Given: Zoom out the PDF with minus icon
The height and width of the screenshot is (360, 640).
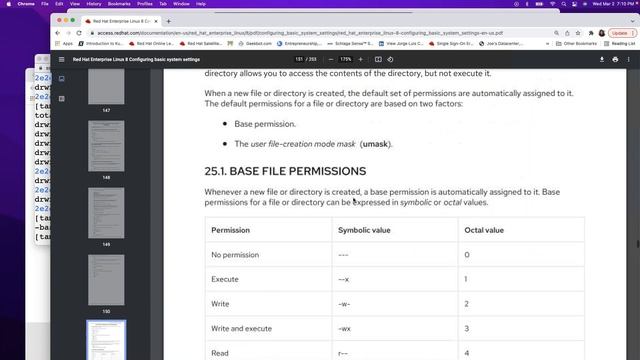Looking at the screenshot, I should coord(331,60).
